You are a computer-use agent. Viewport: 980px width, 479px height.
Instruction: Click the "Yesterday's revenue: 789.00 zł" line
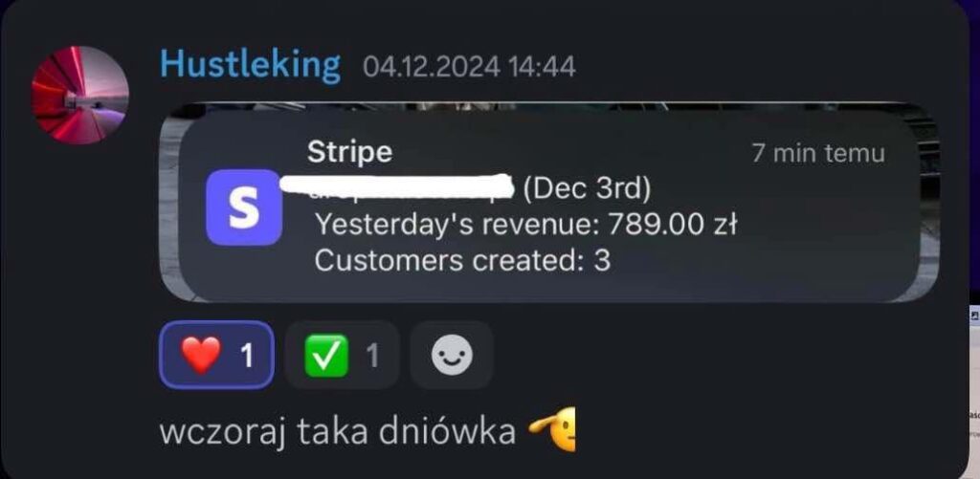point(525,224)
